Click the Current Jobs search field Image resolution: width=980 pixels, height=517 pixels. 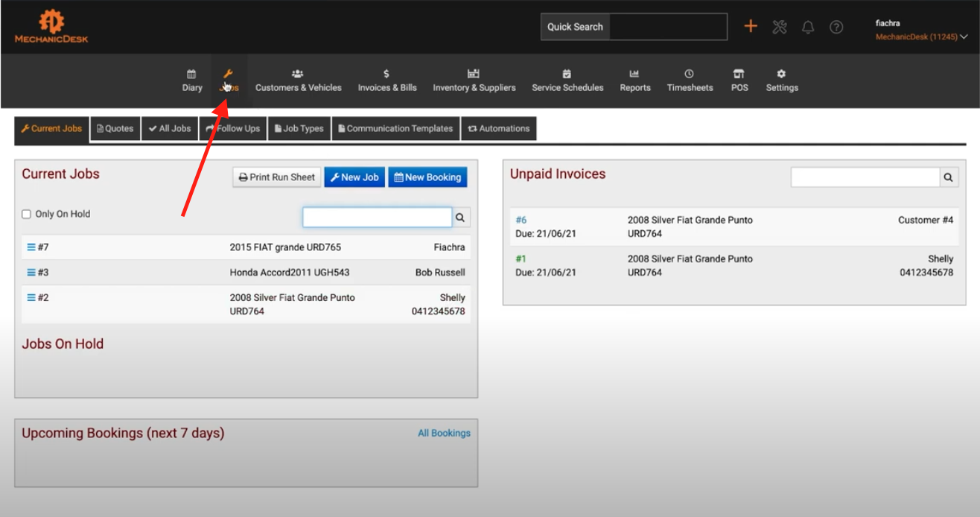377,218
